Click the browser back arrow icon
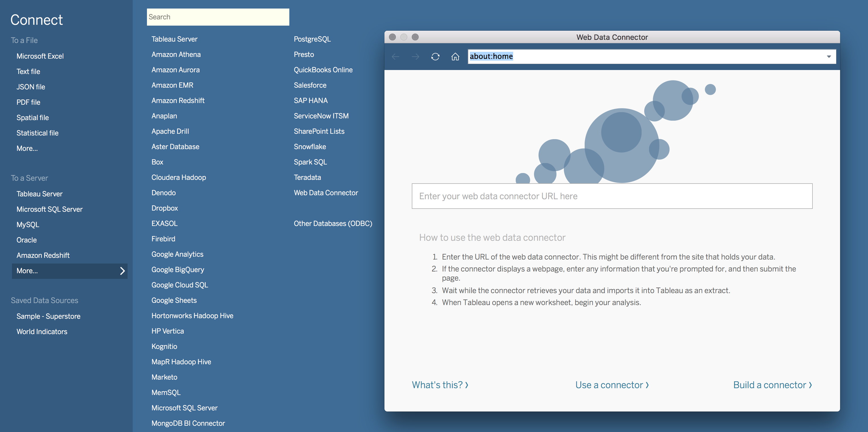 coord(395,57)
